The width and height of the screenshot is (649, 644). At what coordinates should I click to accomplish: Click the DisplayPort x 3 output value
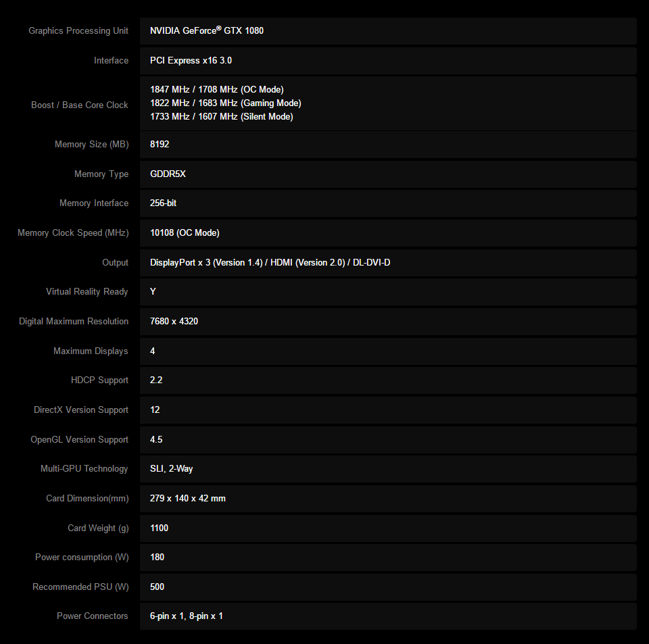(x=270, y=263)
